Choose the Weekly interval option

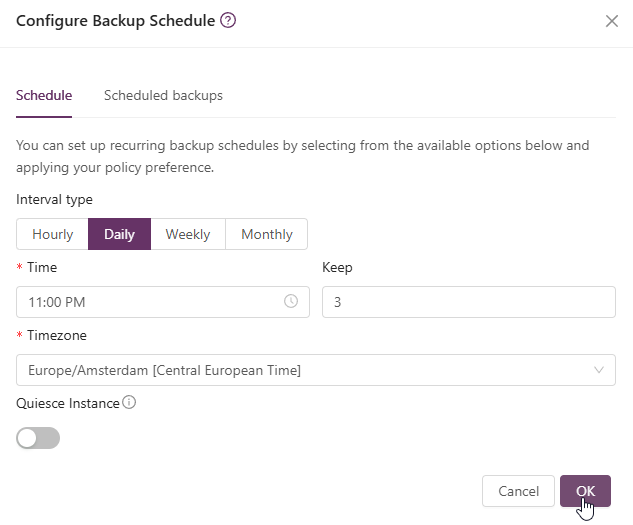click(x=188, y=234)
